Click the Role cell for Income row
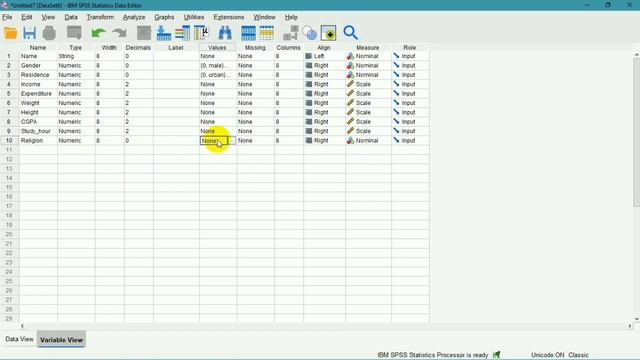The image size is (640, 360). pyautogui.click(x=410, y=84)
